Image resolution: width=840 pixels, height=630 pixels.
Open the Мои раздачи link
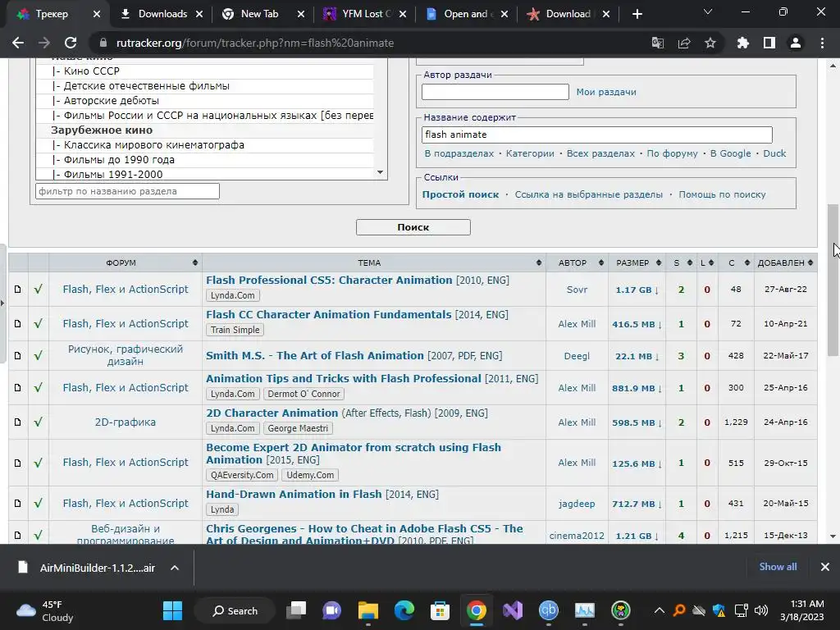(606, 92)
